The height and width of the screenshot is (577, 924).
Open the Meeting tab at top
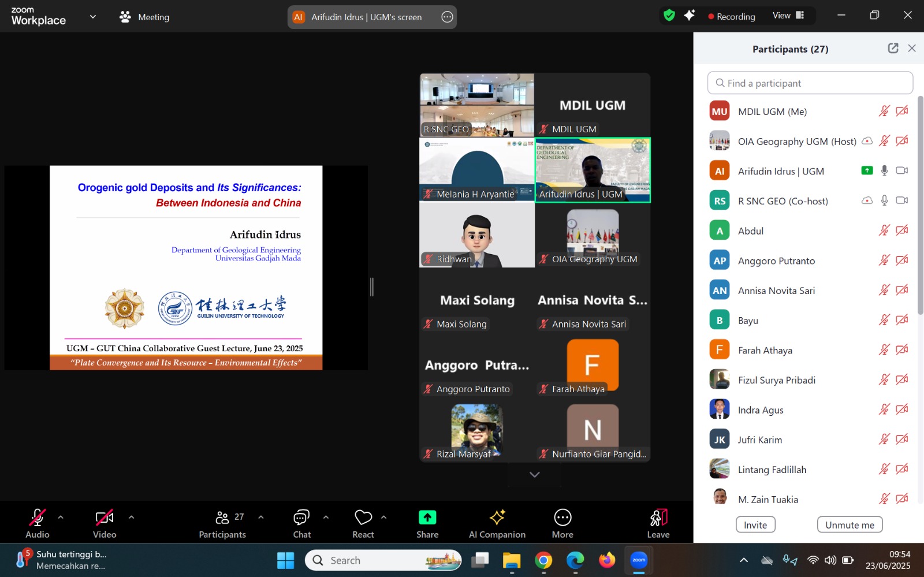tap(144, 17)
